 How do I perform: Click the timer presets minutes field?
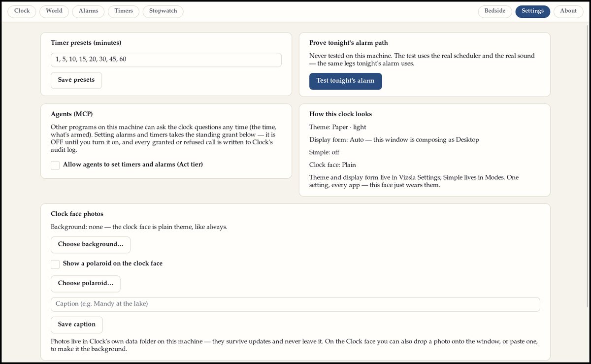coord(166,60)
